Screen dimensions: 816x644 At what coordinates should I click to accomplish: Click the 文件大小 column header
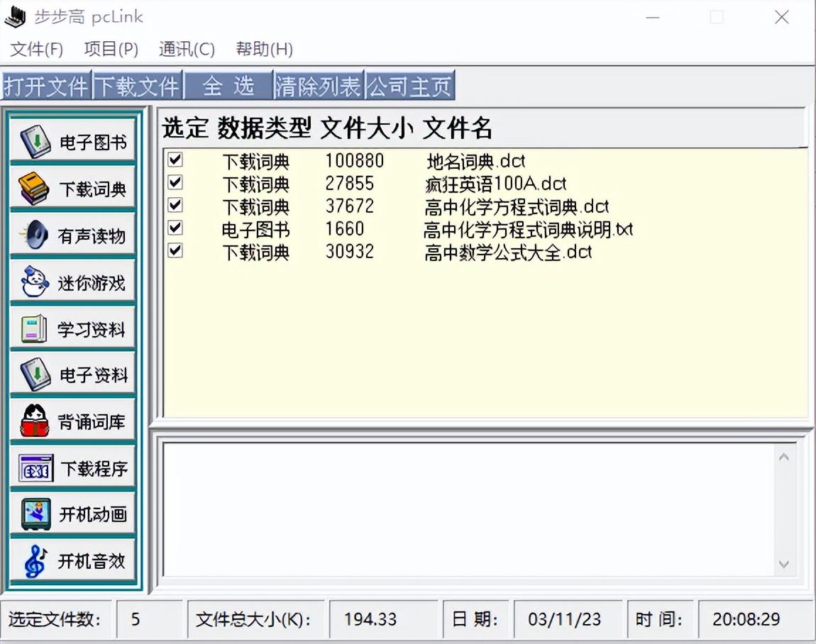click(x=367, y=128)
